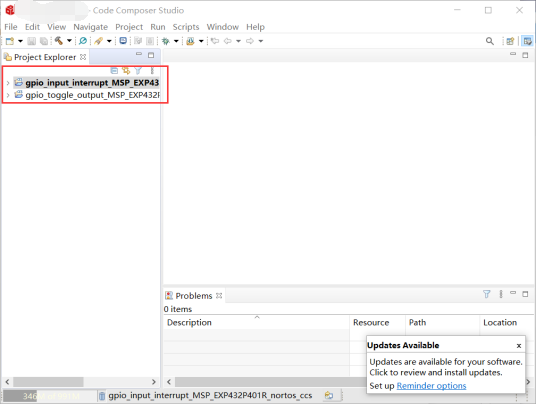The height and width of the screenshot is (404, 536).
Task: Minimize the Project Explorer panel
Action: [139, 54]
